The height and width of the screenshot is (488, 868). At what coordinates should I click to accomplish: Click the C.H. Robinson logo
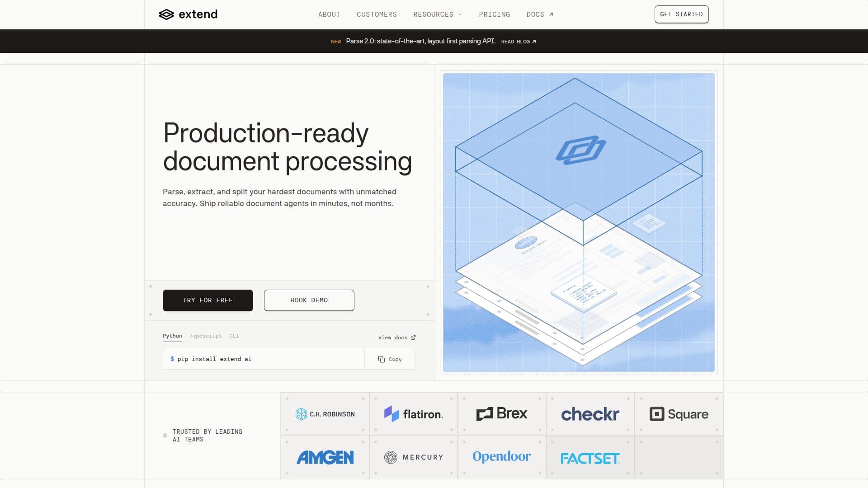coord(325,414)
